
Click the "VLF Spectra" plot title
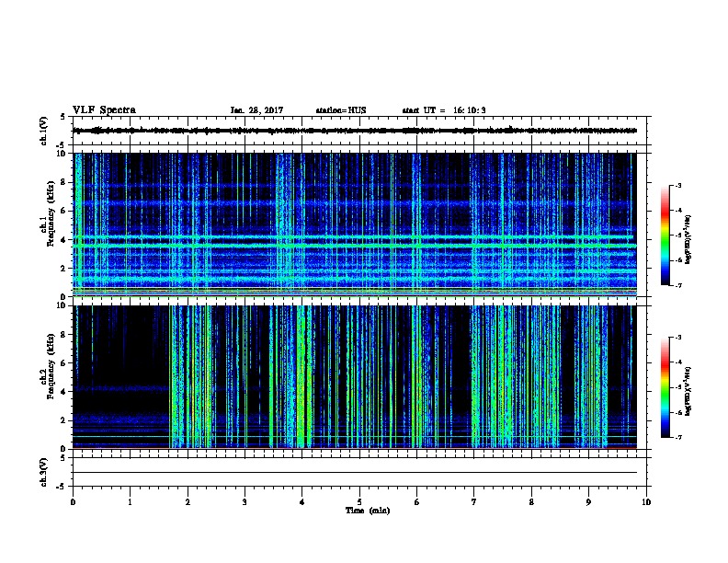[x=104, y=110]
